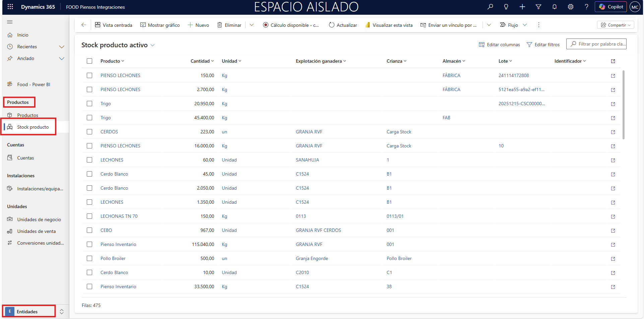The width and height of the screenshot is (644, 319).
Task: Expand the Recientes section chevron
Action: 62,47
